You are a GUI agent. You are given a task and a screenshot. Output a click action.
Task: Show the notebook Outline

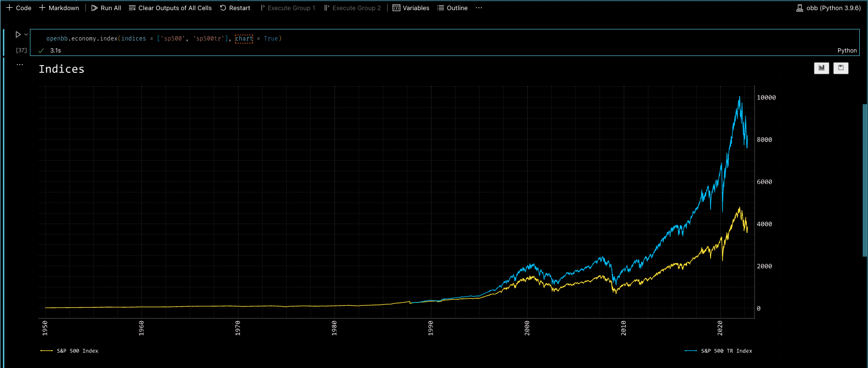(x=452, y=8)
